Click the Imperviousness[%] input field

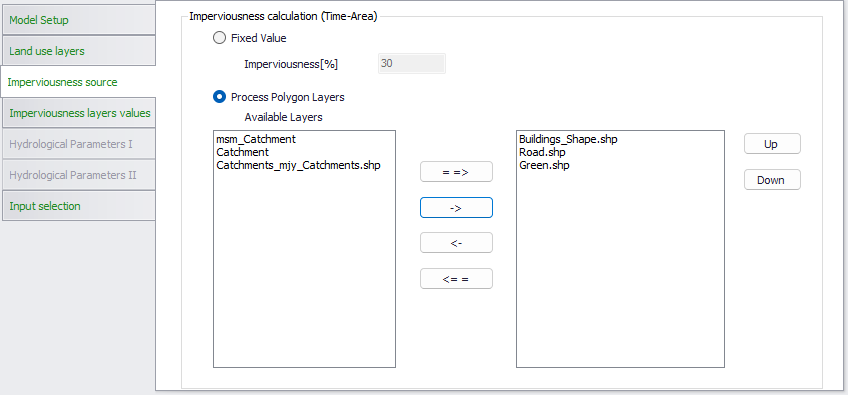click(x=412, y=63)
